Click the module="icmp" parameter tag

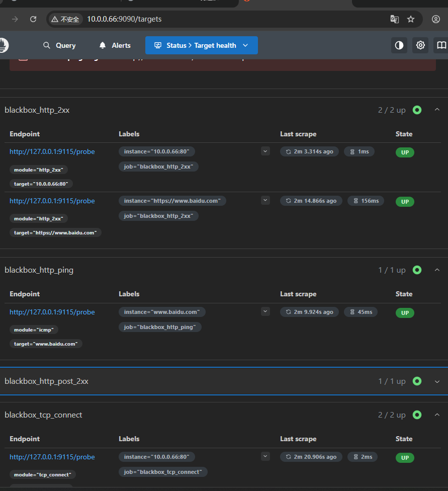point(34,330)
